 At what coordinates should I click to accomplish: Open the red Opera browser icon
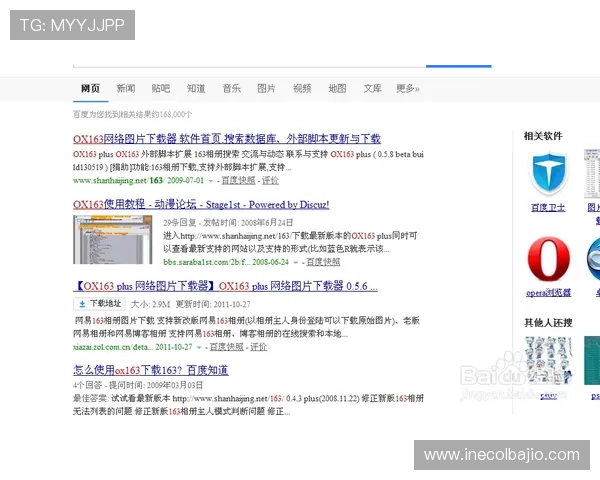(549, 259)
